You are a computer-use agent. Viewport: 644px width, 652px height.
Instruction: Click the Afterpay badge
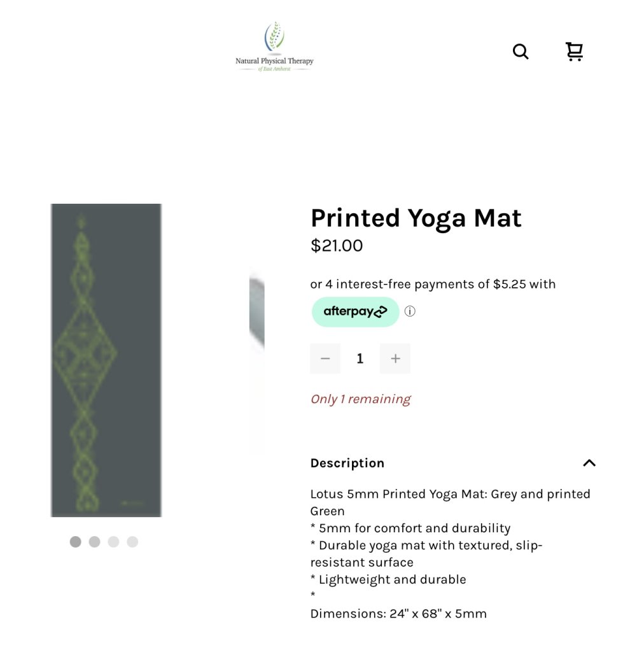click(355, 311)
